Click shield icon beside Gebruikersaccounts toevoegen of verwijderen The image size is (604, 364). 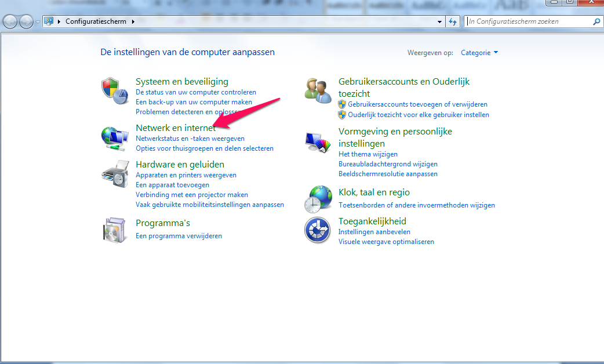tap(342, 104)
